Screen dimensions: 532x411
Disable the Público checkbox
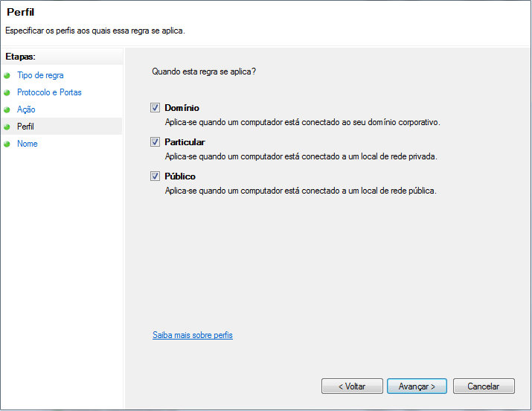[156, 176]
